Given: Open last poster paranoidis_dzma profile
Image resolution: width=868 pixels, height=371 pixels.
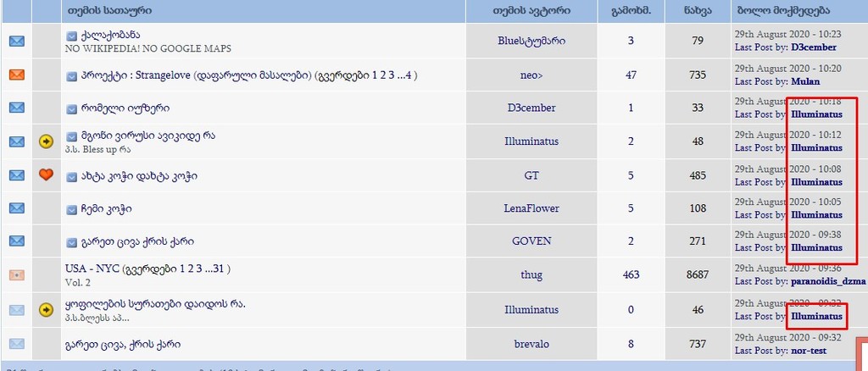Looking at the screenshot, I should pos(828,281).
